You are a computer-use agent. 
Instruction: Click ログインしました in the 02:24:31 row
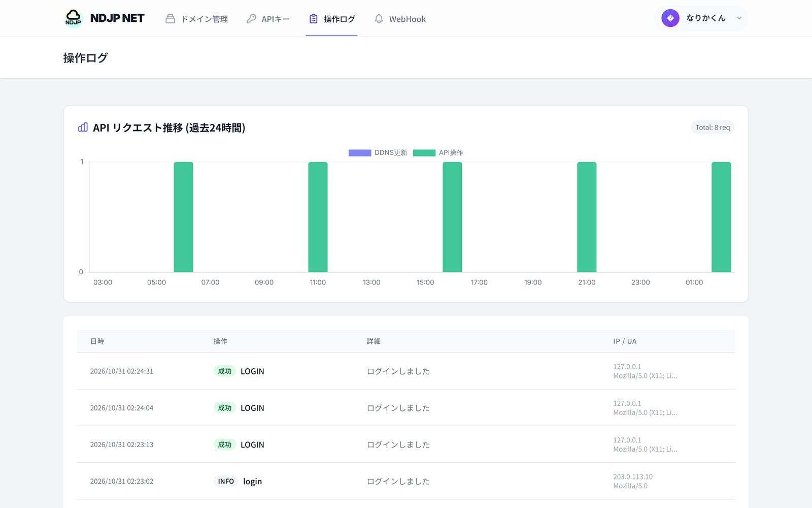398,371
